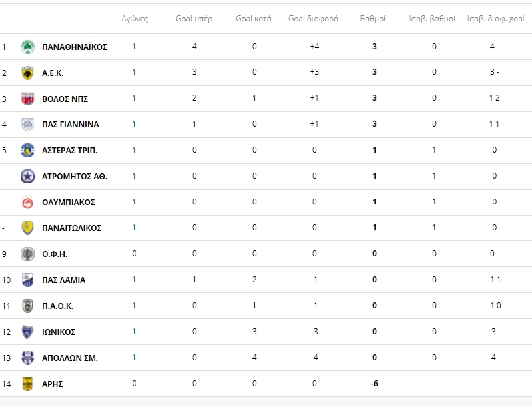The height and width of the screenshot is (407, 532).
Task: Click the Άρης -6 points value
Action: pos(374,384)
